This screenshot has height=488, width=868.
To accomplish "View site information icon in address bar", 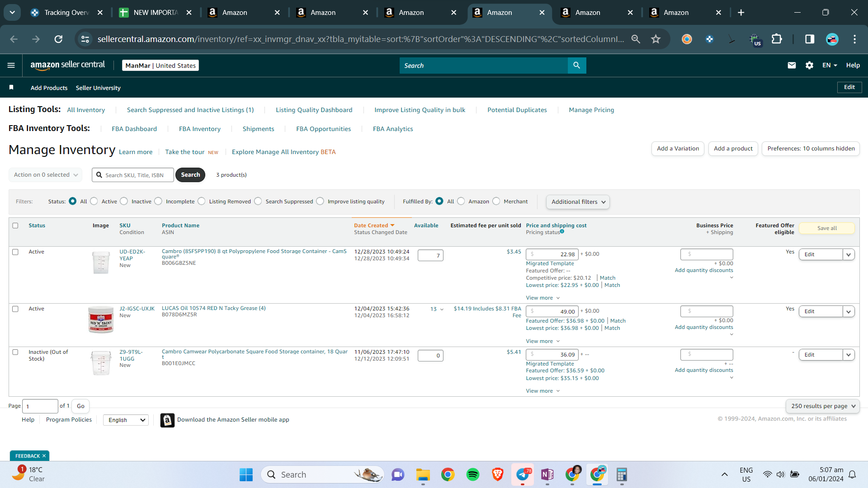I will 85,39.
